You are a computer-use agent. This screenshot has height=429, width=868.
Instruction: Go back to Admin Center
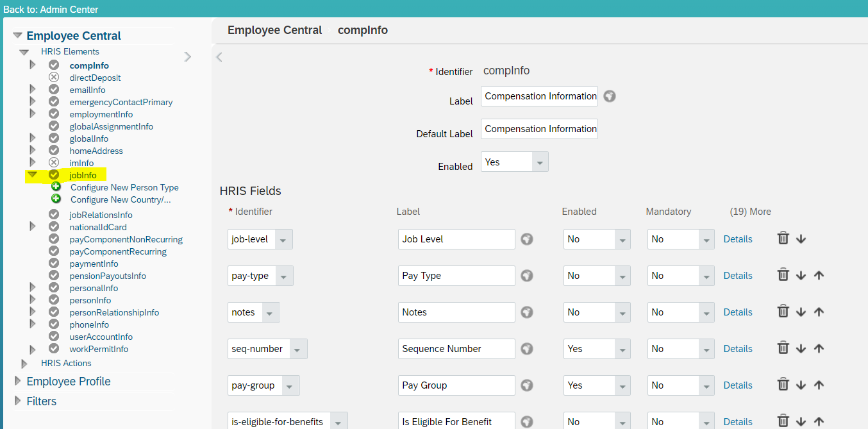[51, 10]
